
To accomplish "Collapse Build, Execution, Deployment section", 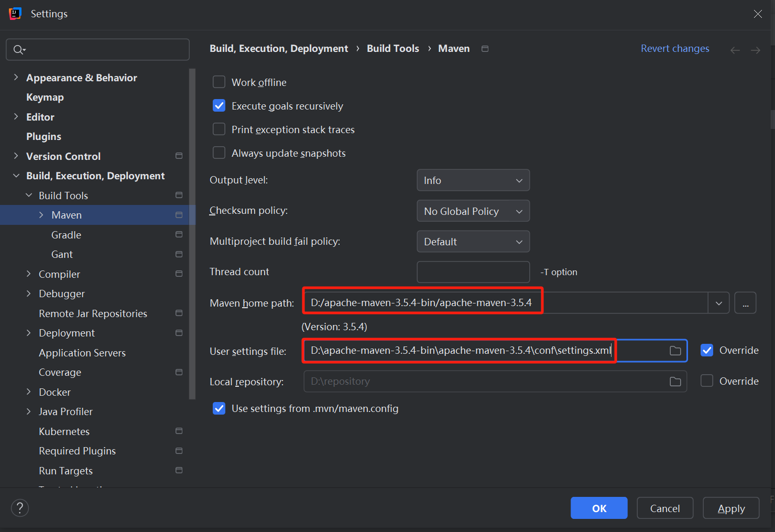I will click(x=16, y=176).
